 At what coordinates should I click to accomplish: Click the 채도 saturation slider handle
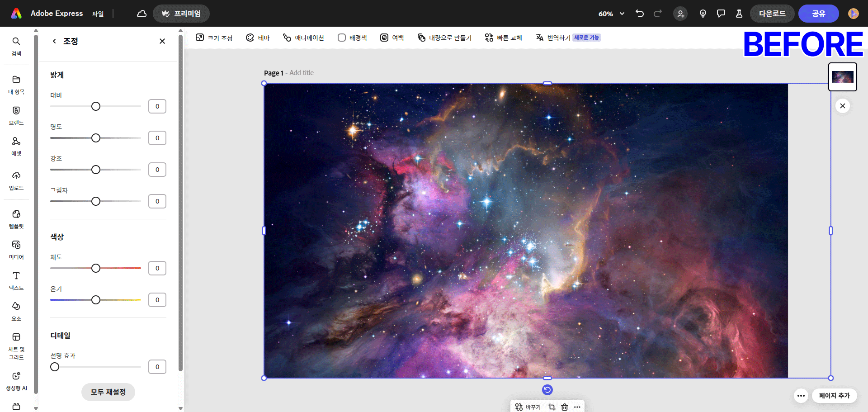click(x=96, y=268)
